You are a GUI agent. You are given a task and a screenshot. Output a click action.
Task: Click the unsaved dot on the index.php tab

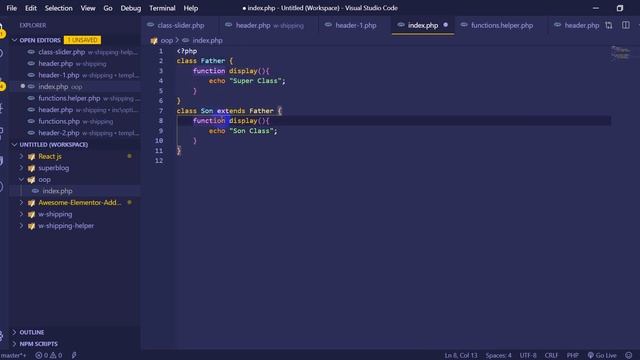(445, 25)
